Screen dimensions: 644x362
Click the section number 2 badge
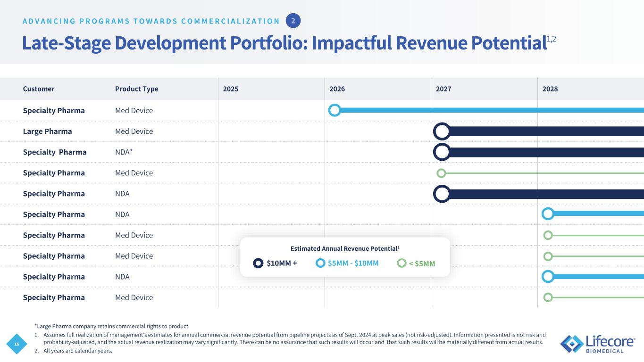(293, 21)
